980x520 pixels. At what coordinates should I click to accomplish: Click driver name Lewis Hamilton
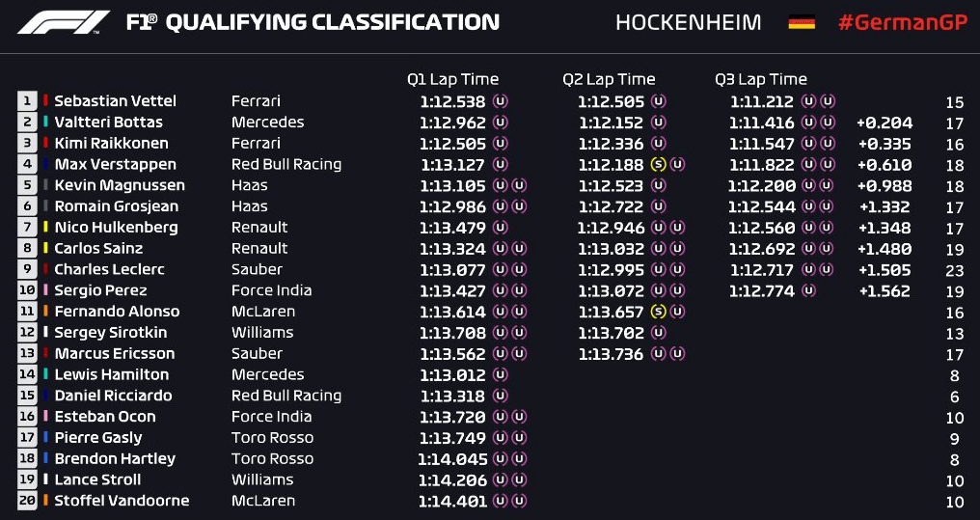tap(112, 374)
